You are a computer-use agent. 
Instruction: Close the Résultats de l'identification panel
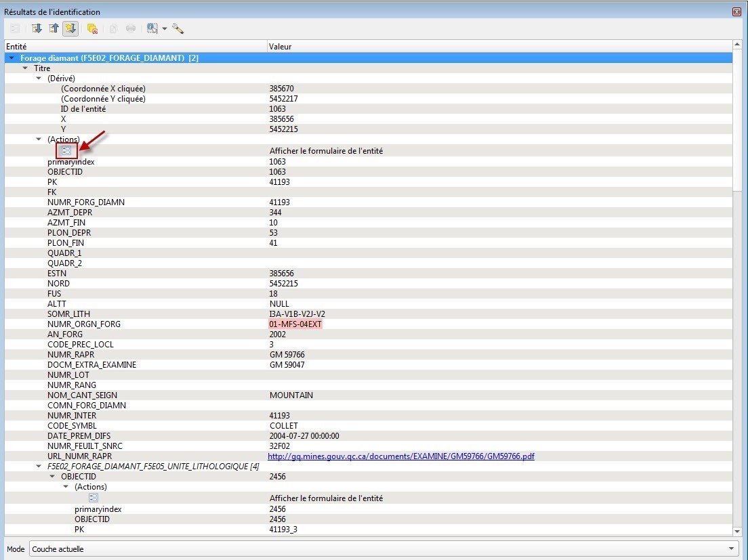[x=736, y=12]
